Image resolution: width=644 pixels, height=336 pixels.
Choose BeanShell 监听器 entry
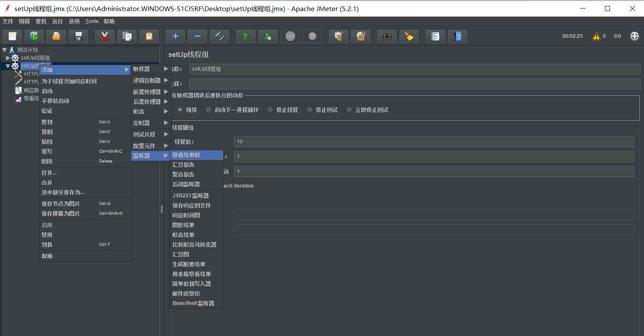(x=196, y=303)
